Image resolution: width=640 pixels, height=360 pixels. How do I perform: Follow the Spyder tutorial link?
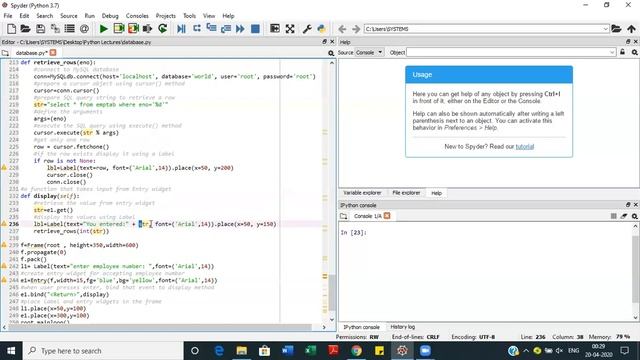pos(524,147)
